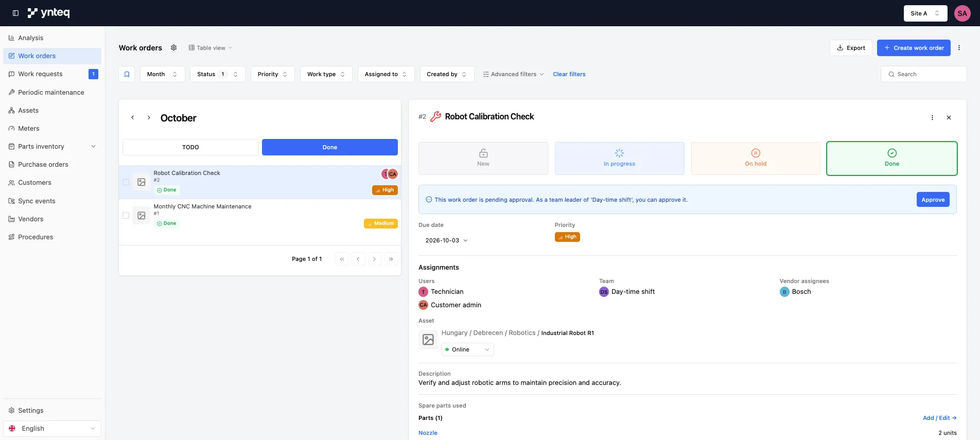Set status to Done
Image resolution: width=980 pixels, height=440 pixels.
[x=891, y=159]
